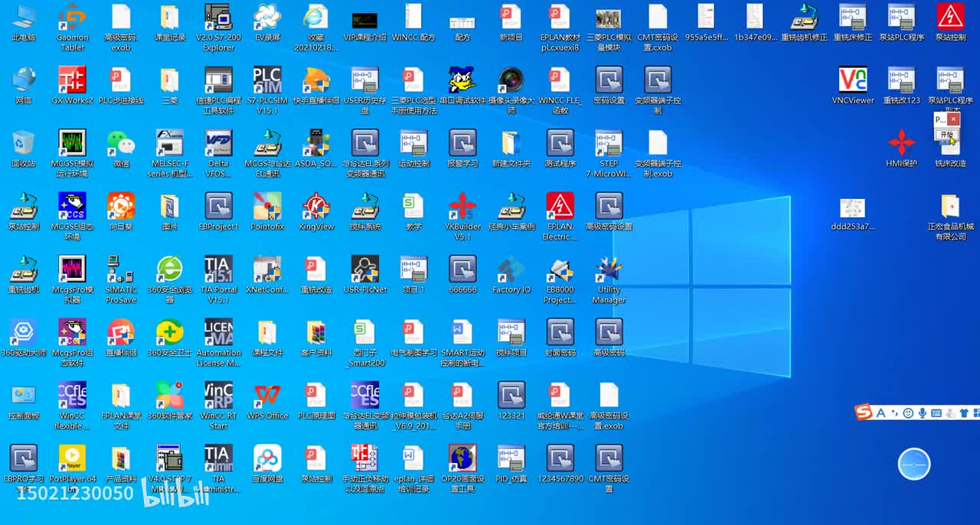Toggle Sogou English/Chinese input mode (A)
The width and height of the screenshot is (980, 525).
(880, 413)
